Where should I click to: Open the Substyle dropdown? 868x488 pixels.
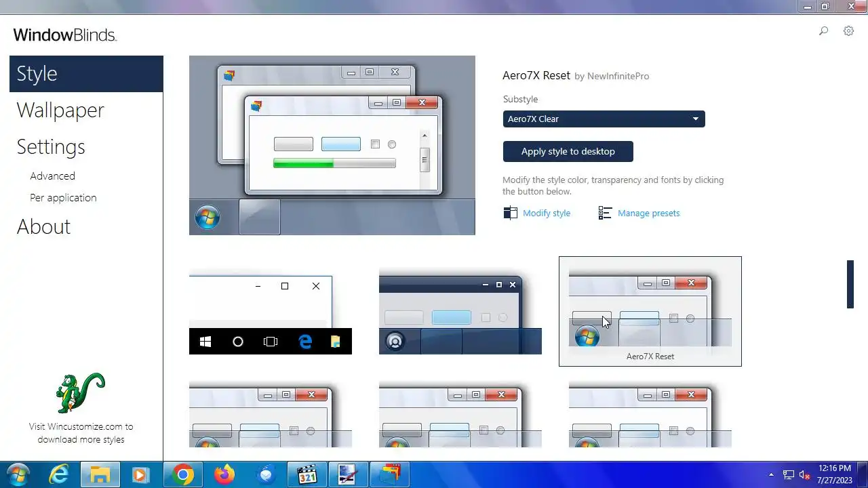(x=604, y=119)
